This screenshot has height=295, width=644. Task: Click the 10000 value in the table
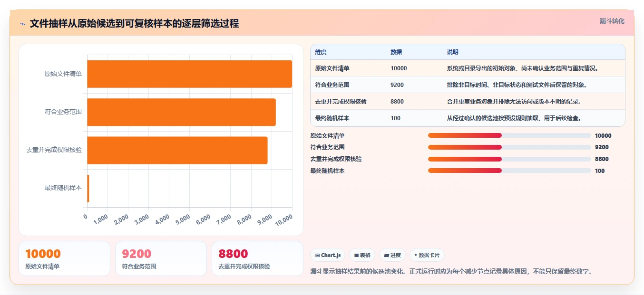tap(399, 68)
